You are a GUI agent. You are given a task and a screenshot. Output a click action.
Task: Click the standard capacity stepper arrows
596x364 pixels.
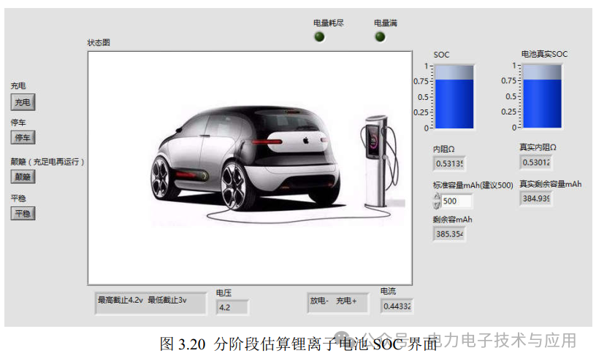(437, 201)
